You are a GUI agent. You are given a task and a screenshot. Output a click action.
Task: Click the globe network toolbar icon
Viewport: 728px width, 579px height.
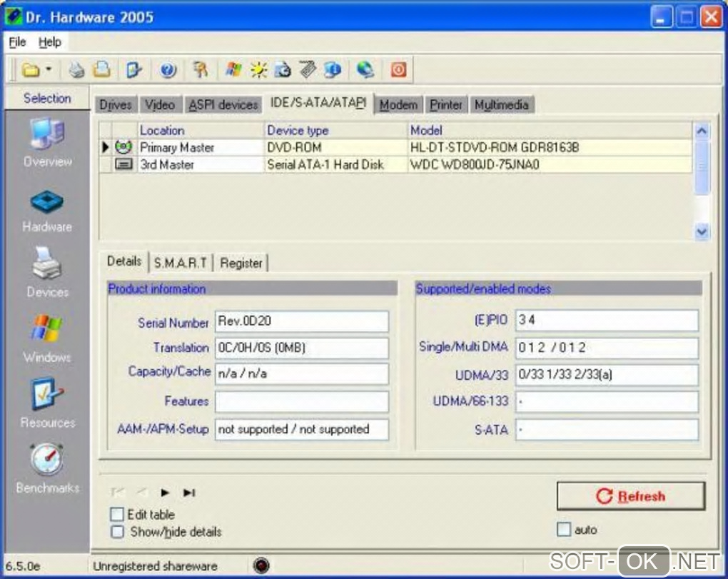tap(365, 70)
